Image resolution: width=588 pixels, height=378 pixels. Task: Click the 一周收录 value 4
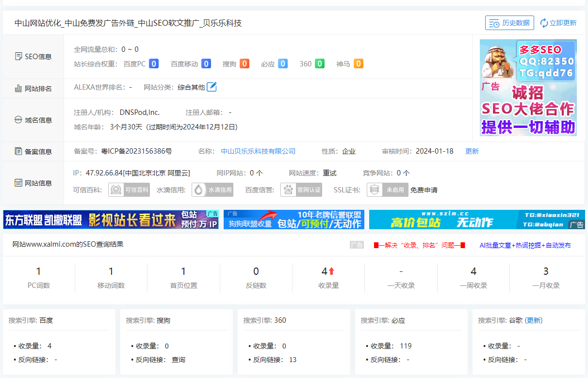pyautogui.click(x=474, y=271)
